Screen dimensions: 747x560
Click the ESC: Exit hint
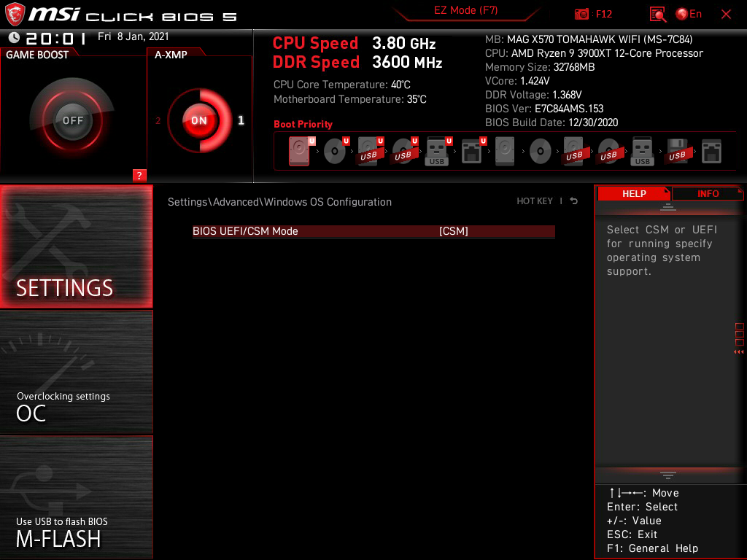632,534
